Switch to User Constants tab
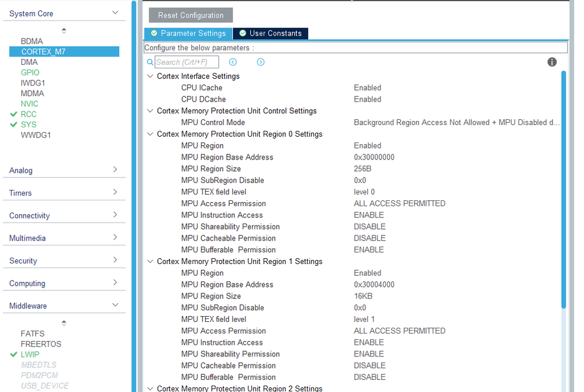 271,33
